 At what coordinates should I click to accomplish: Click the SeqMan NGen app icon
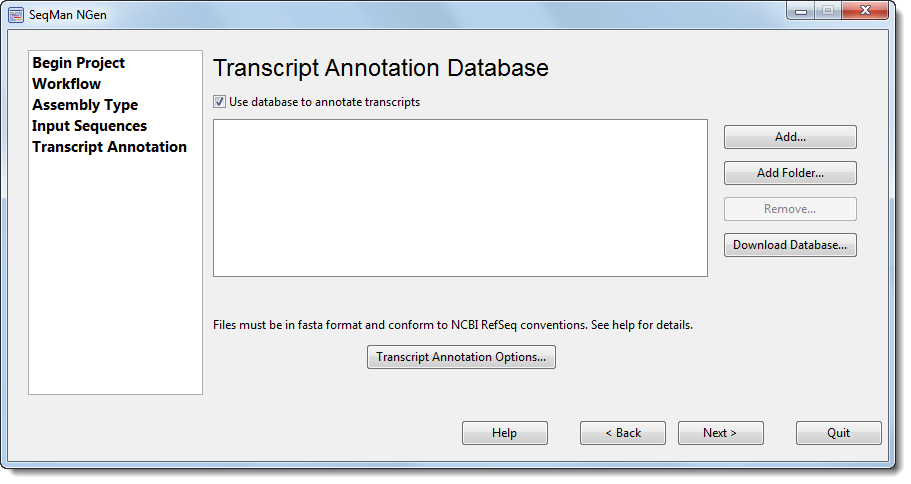click(x=16, y=15)
